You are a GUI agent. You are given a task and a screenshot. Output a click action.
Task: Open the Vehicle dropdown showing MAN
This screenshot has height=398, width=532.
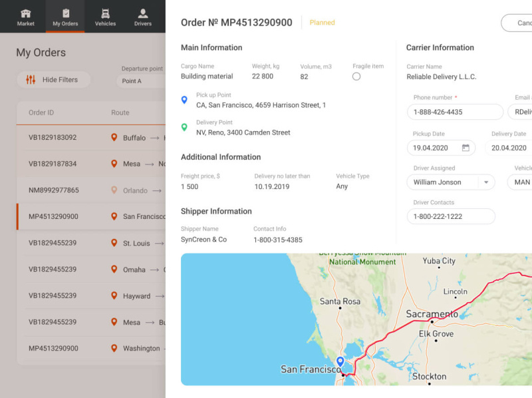(x=523, y=182)
